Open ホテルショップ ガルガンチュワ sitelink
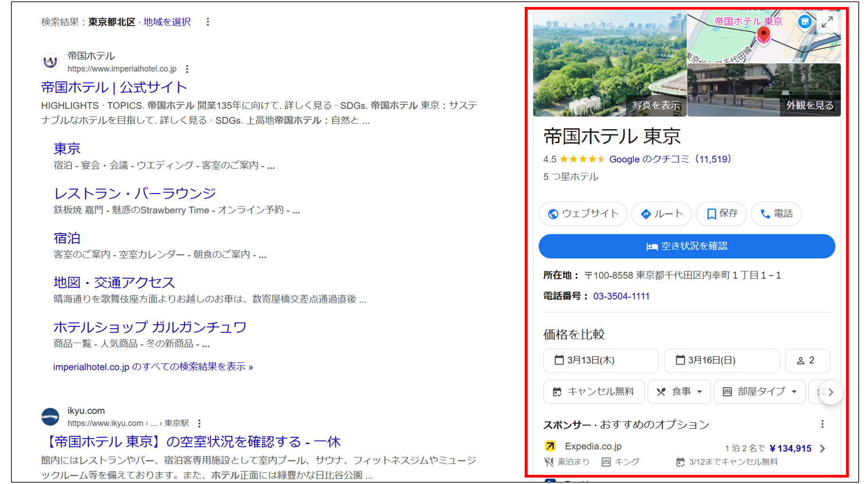Screen dimensions: 868x484 (x=150, y=327)
